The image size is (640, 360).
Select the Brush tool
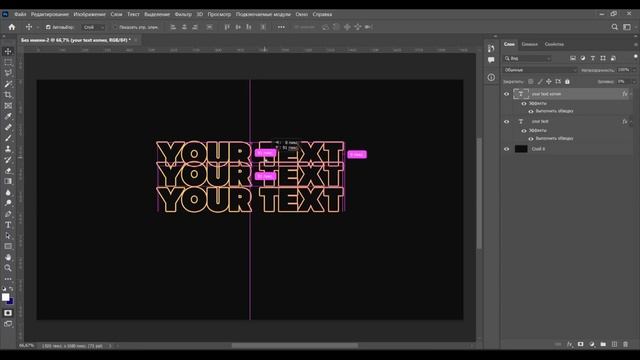pos(8,138)
